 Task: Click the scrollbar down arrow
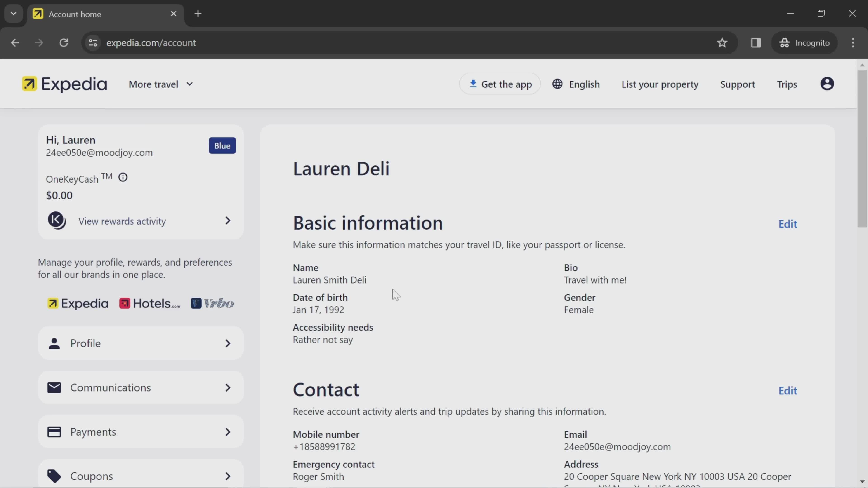click(862, 482)
